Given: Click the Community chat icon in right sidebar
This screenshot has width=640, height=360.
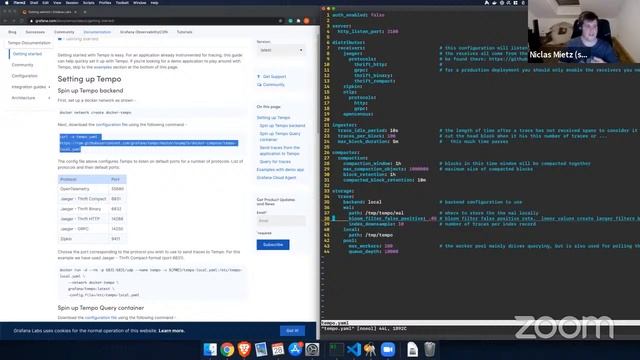Looking at the screenshot, I should tap(259, 84).
